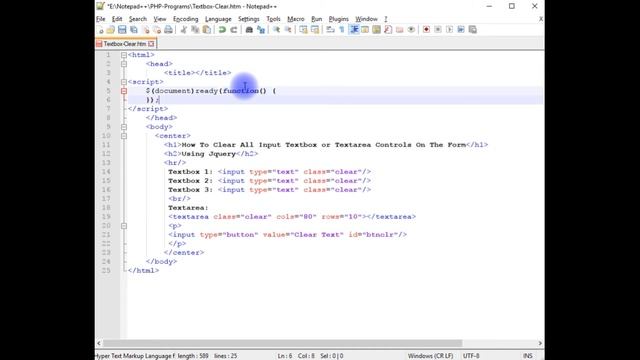Viewport: 640px width, 360px height.
Task: Open the Plugins menu
Action: tap(338, 19)
